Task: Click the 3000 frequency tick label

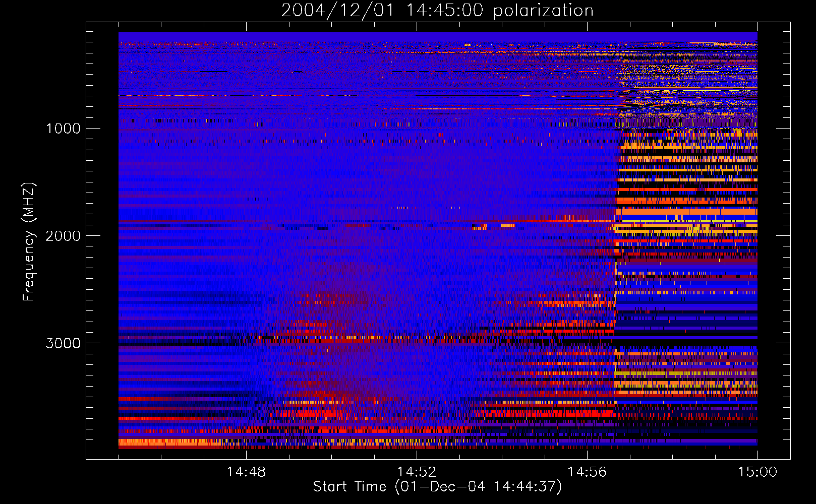Action: [63, 343]
